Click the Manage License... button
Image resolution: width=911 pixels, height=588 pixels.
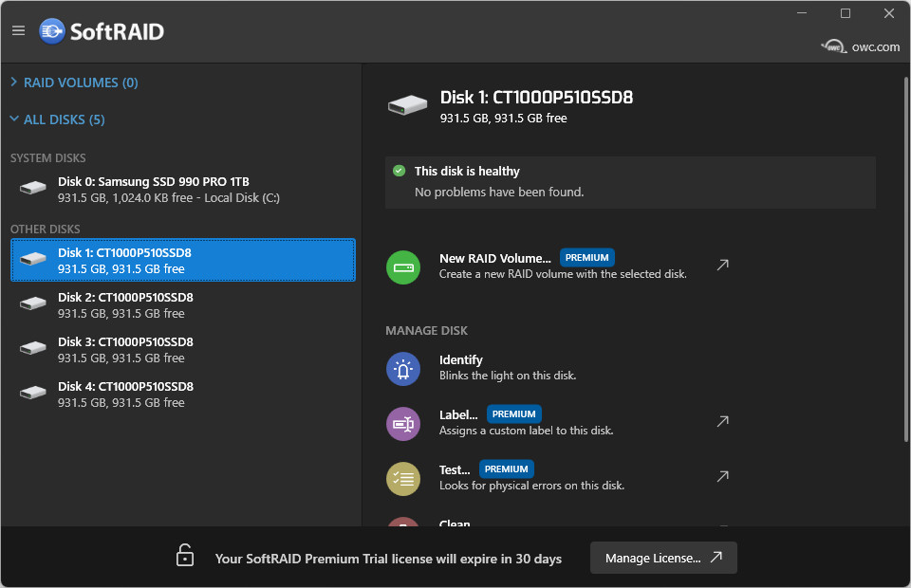click(663, 558)
